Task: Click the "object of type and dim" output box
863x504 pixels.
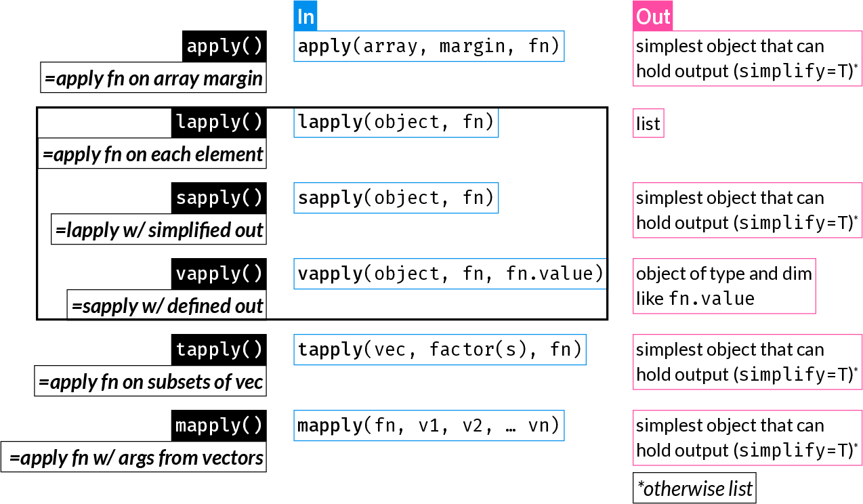Action: click(724, 286)
